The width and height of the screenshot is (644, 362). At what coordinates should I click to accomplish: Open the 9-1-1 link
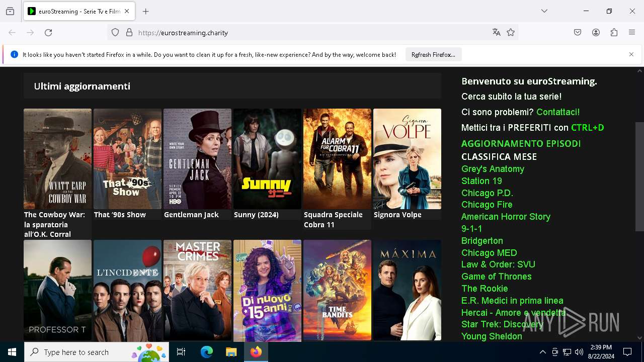(x=471, y=229)
